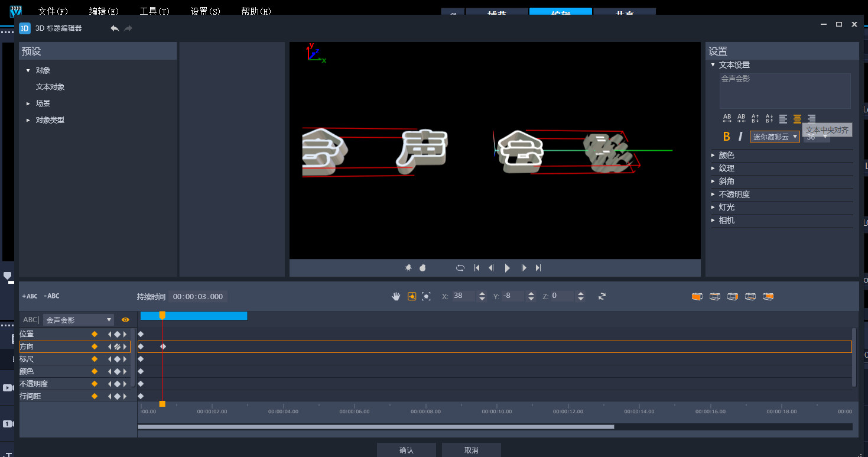Select the second wireframe cube view icon

pyautogui.click(x=715, y=296)
